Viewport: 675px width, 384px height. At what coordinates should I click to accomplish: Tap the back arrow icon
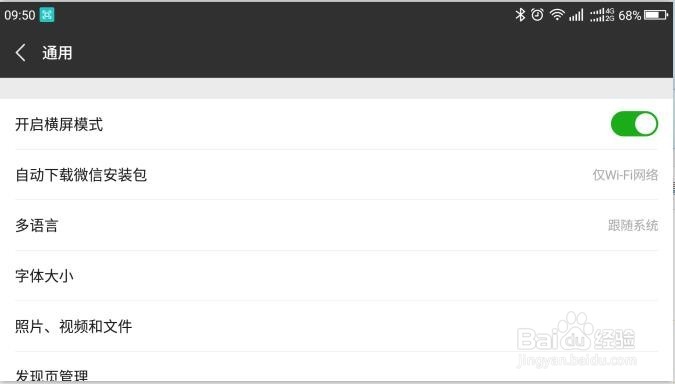click(x=21, y=53)
